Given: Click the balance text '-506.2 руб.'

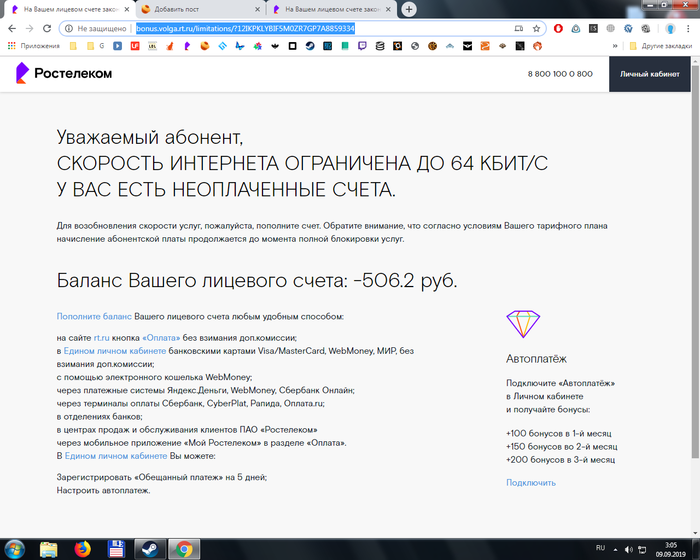Looking at the screenshot, I should point(405,280).
